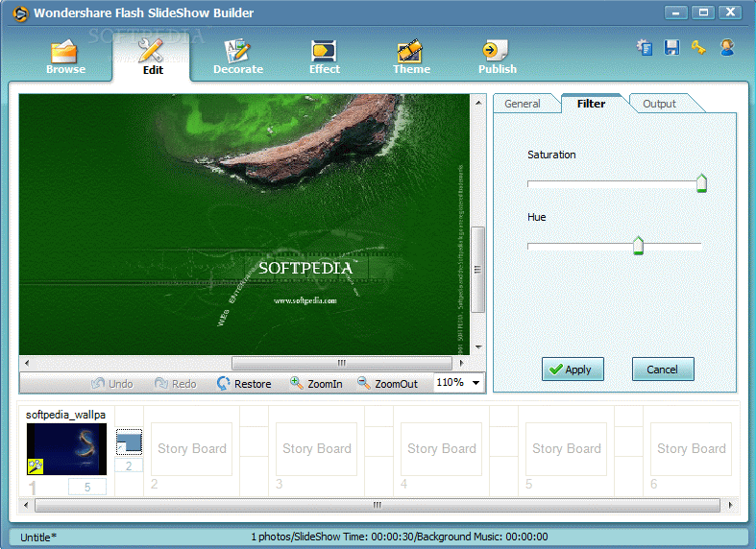Image resolution: width=756 pixels, height=549 pixels.
Task: Open the Browse section
Action: 65,57
